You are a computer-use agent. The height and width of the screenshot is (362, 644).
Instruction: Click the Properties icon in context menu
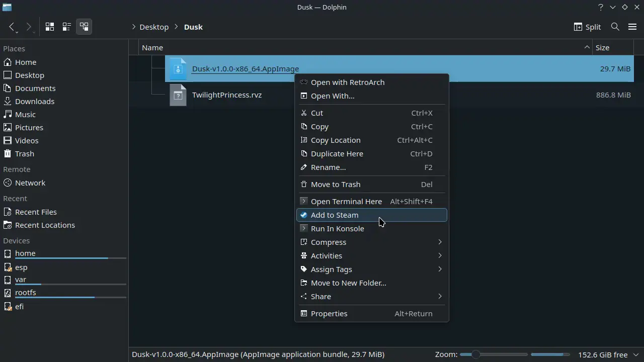pyautogui.click(x=303, y=313)
